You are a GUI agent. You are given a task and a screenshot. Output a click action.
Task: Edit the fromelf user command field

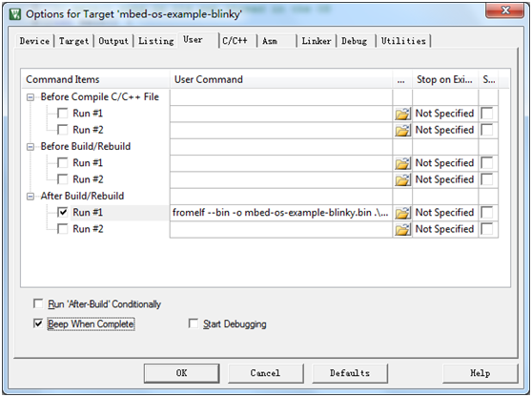pyautogui.click(x=281, y=213)
